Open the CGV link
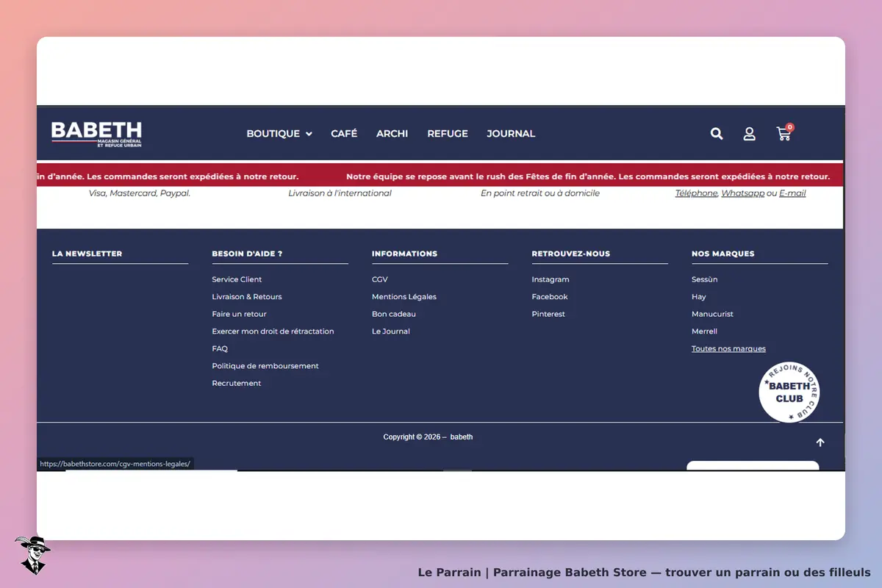The width and height of the screenshot is (882, 588). (380, 279)
